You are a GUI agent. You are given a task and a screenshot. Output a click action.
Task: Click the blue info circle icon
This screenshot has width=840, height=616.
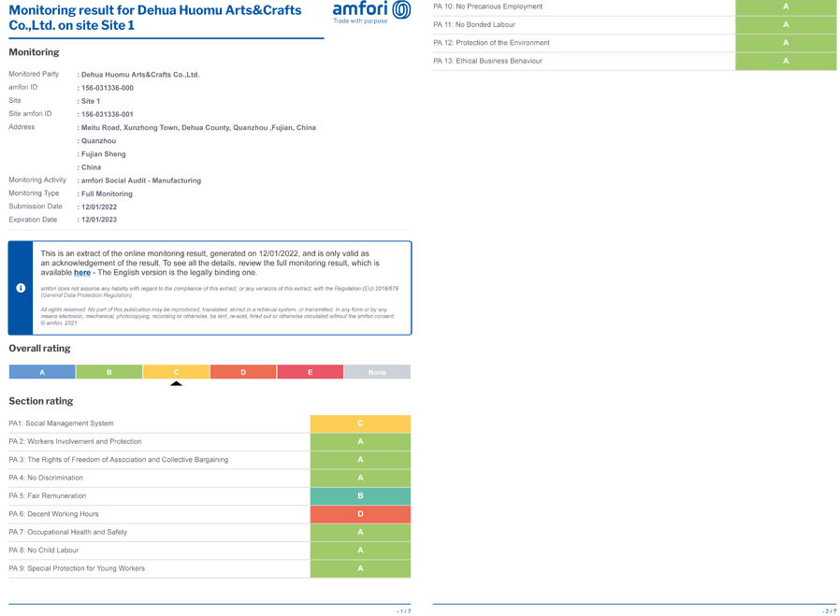point(21,288)
